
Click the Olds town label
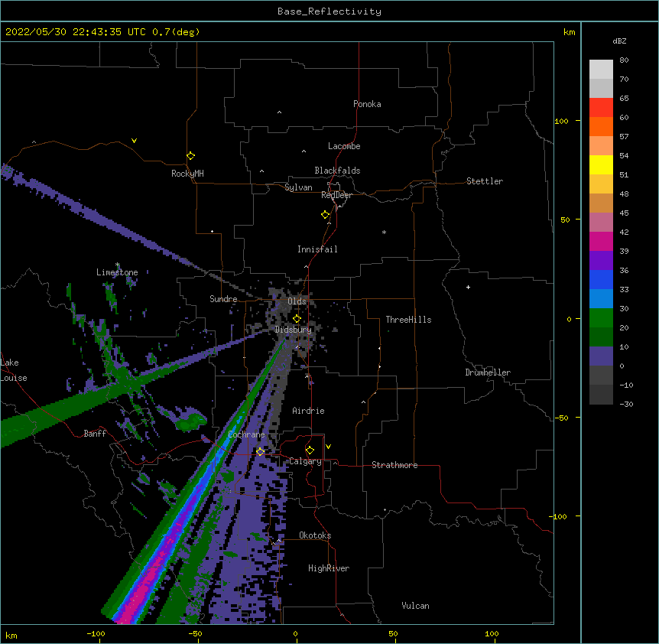(x=297, y=301)
